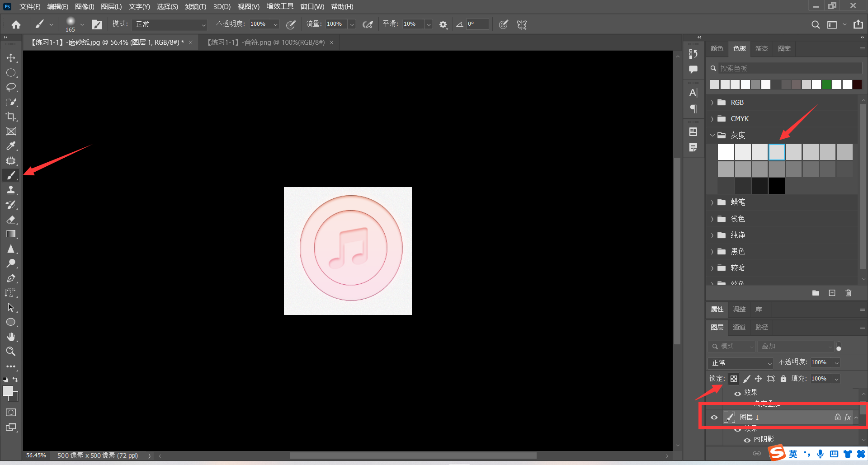The image size is (868, 465).
Task: Select the Crop tool
Action: click(11, 117)
